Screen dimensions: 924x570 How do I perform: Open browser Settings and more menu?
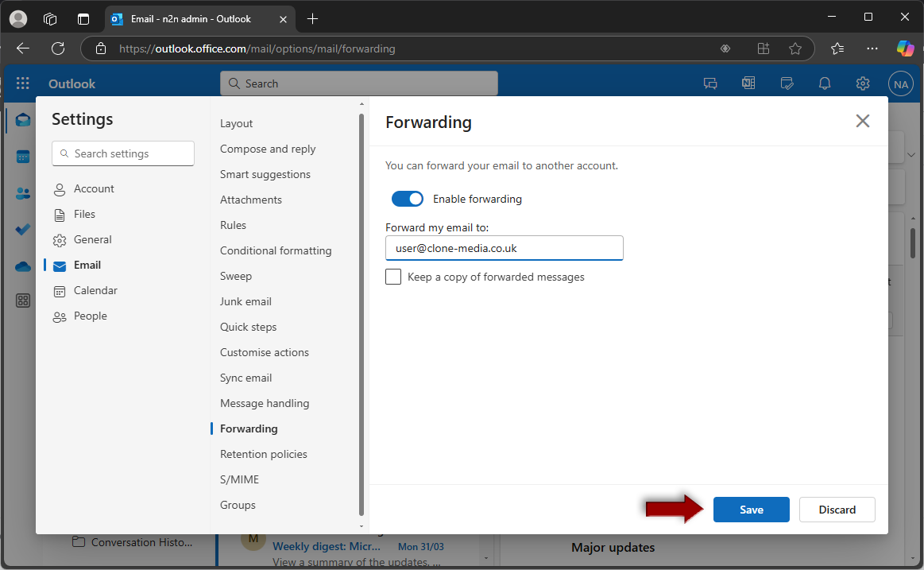pyautogui.click(x=872, y=48)
